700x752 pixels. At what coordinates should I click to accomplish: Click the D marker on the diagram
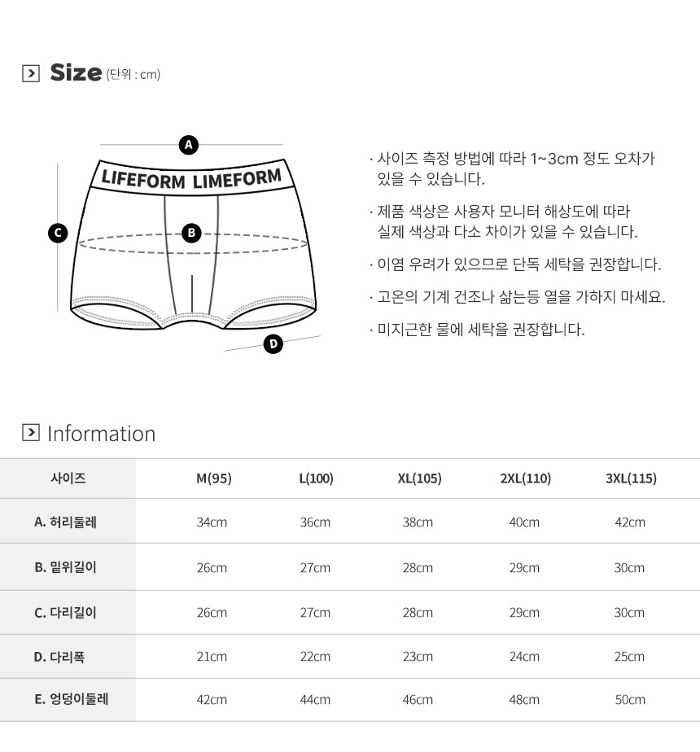[x=273, y=344]
